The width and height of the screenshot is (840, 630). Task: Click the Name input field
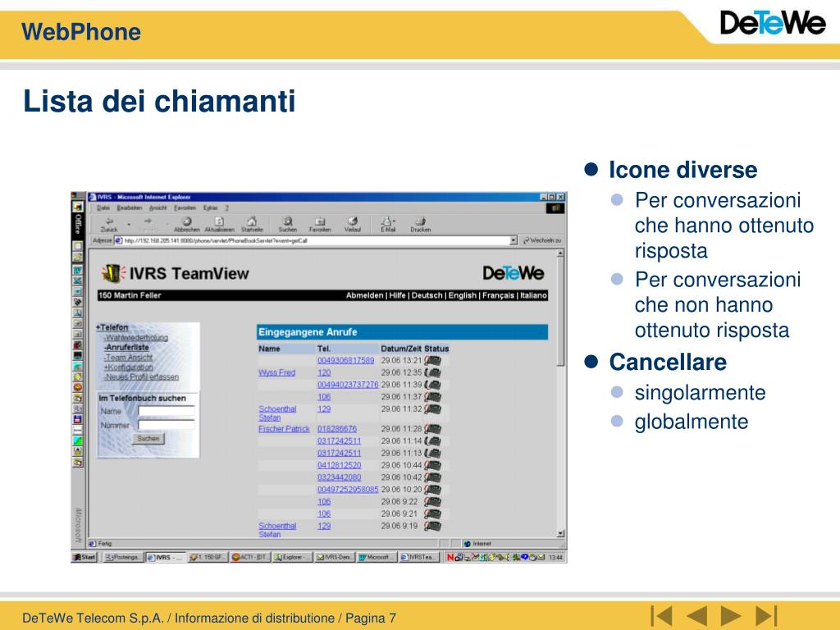pyautogui.click(x=167, y=411)
